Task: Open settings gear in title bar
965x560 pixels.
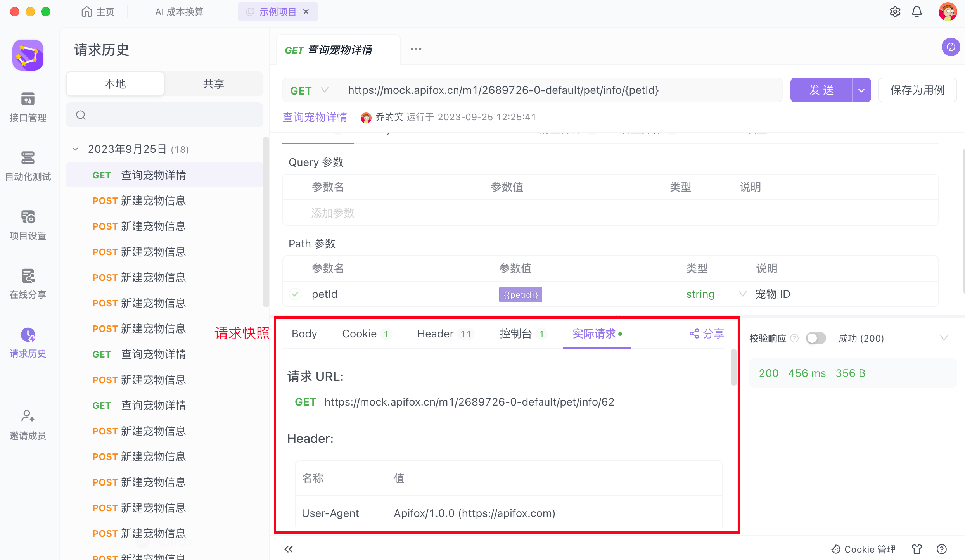Action: click(x=895, y=12)
